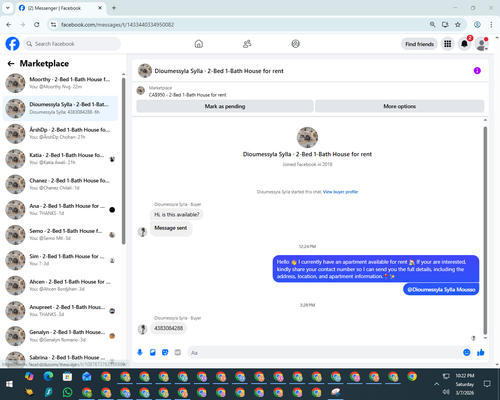
Task: Click the large profile picture in chat
Action: 307,137
